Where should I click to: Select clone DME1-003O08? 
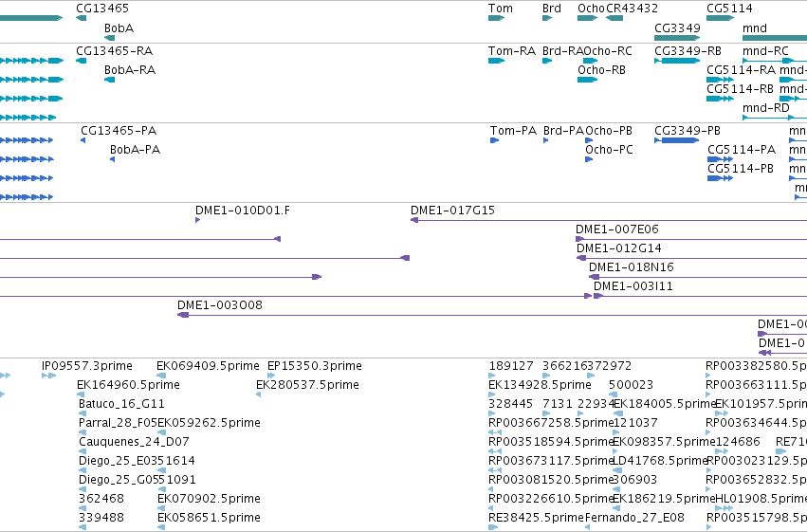coord(220,305)
